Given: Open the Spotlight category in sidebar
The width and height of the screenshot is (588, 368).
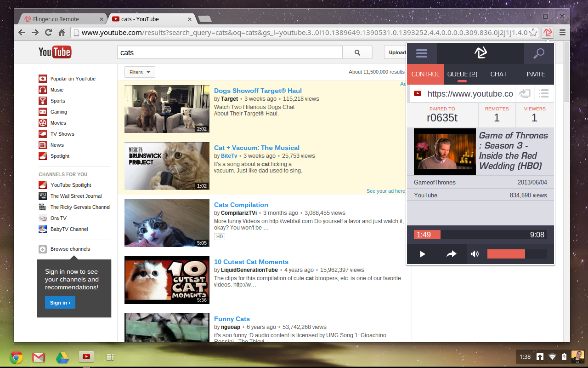Looking at the screenshot, I should 54,156.
